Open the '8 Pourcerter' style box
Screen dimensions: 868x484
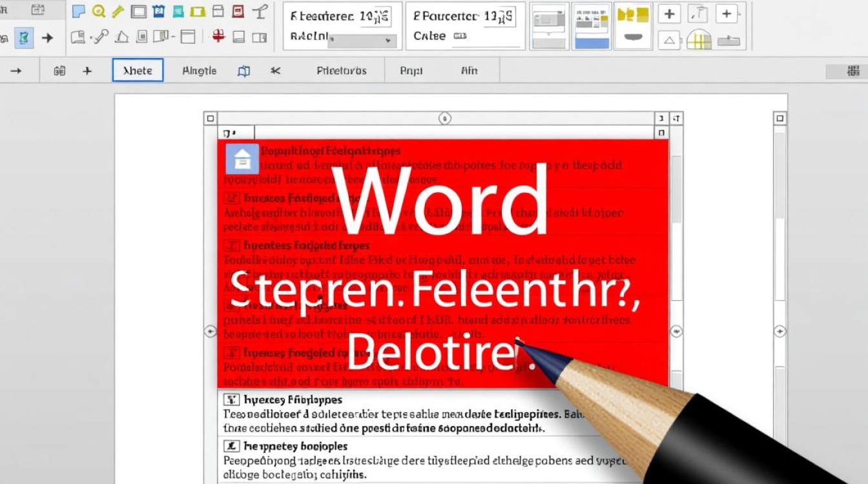(465, 26)
